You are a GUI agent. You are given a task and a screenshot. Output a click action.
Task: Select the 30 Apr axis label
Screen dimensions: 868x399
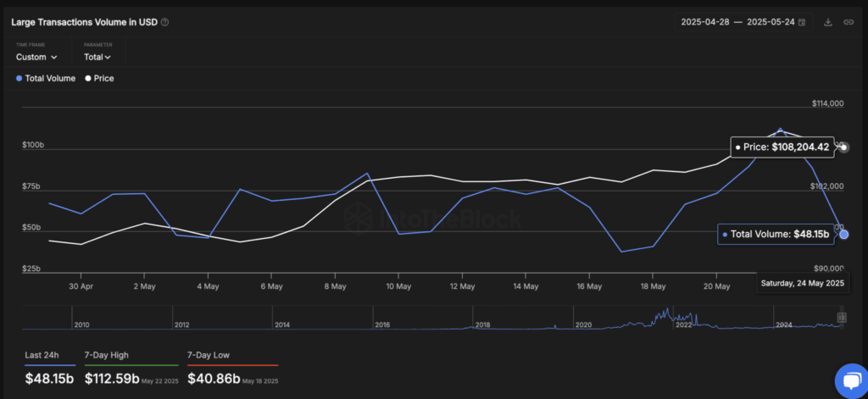[x=81, y=286]
